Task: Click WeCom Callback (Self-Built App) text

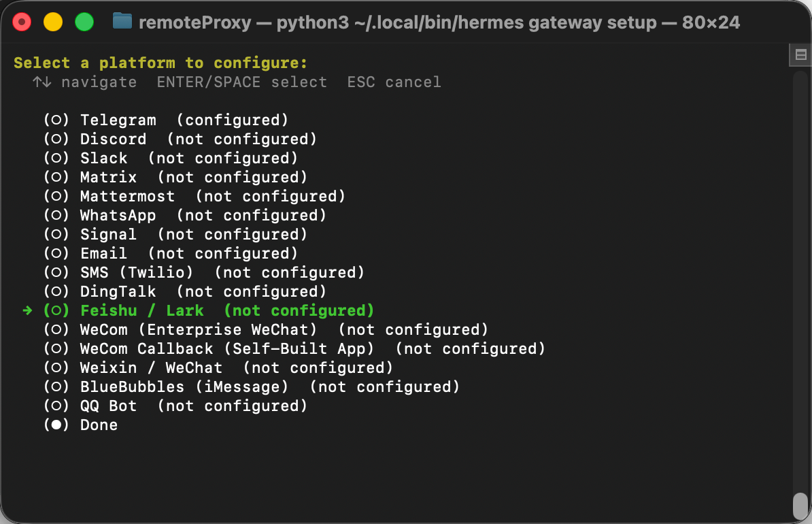Action: click(x=227, y=349)
